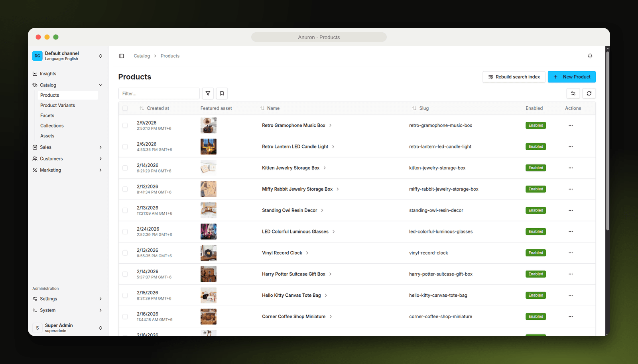Open actions menu for Vinyl Record Clock
Screen dimensions: 638x364
(x=571, y=253)
